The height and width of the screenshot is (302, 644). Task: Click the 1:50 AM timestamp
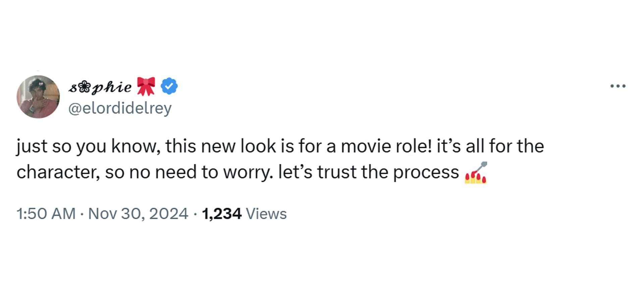click(x=46, y=214)
